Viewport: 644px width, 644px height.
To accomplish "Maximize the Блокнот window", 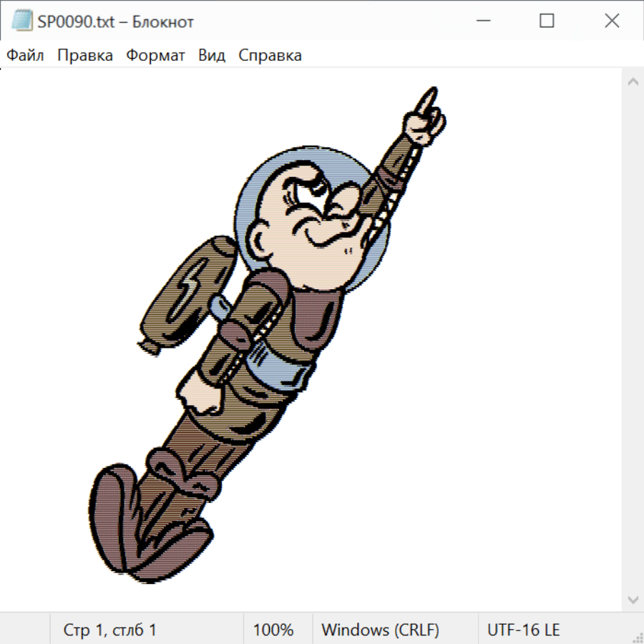I will tap(547, 21).
